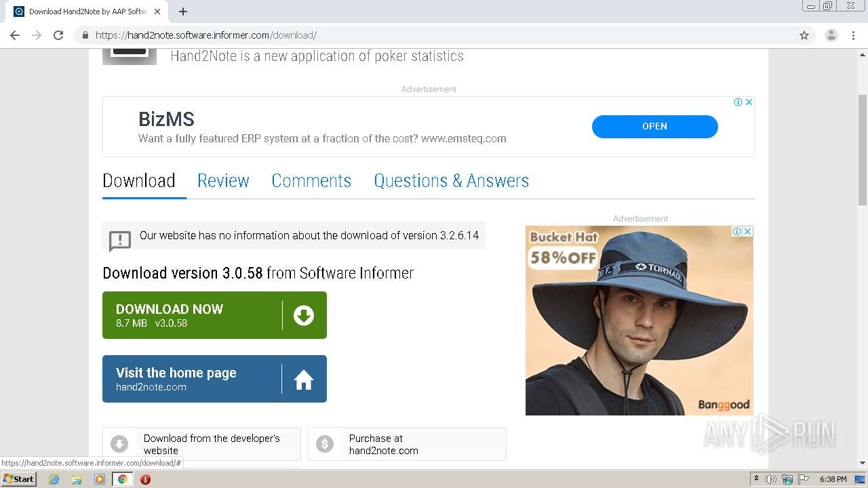Launch Internet Explorer from taskbar

click(x=54, y=479)
